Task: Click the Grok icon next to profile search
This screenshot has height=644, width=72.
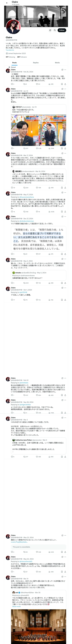Action: click(50, 30)
